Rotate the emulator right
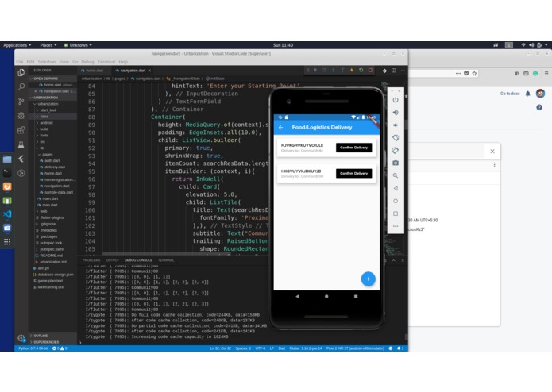Viewport: 552px width, 392px height. click(x=396, y=151)
